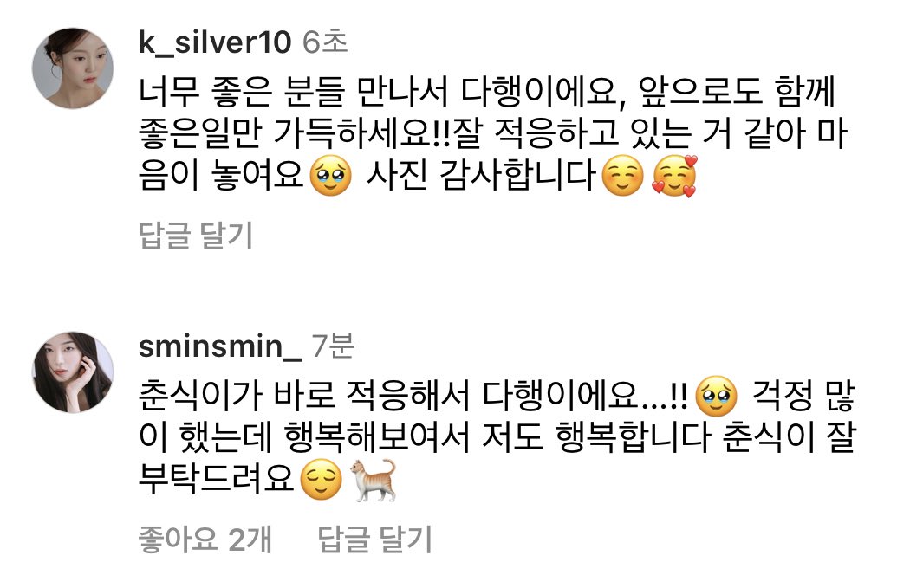Open sminsmin_'s profile picture
This screenshot has width=897, height=588.
pos(73,372)
